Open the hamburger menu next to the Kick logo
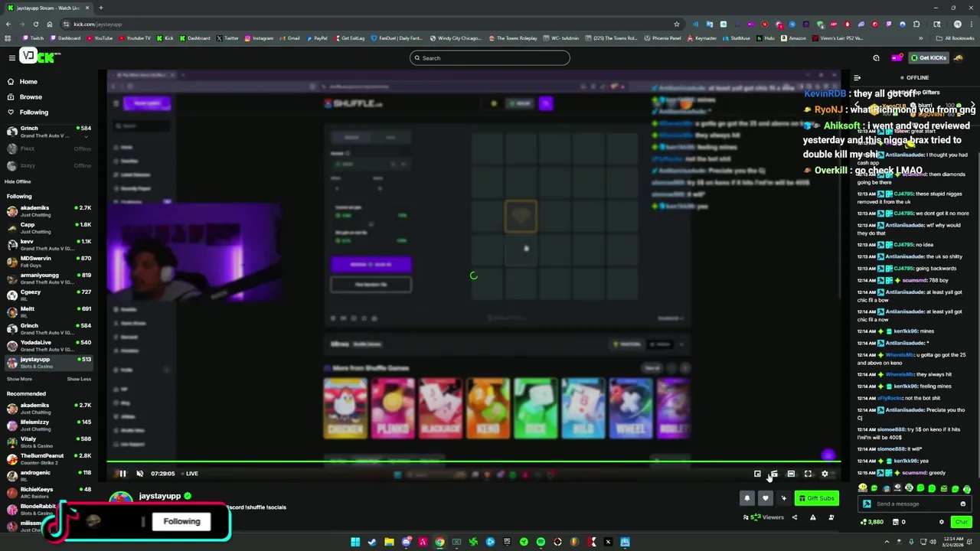This screenshot has height=551, width=980. pyautogui.click(x=11, y=57)
